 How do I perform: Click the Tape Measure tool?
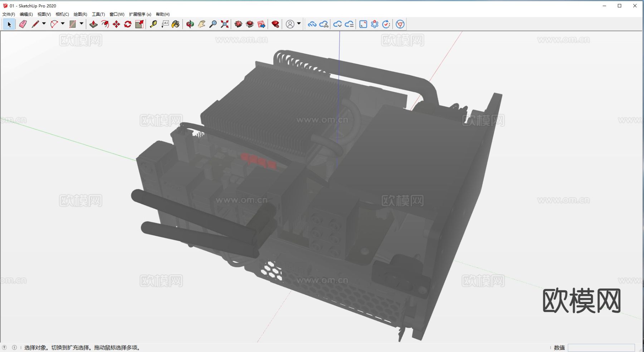153,24
